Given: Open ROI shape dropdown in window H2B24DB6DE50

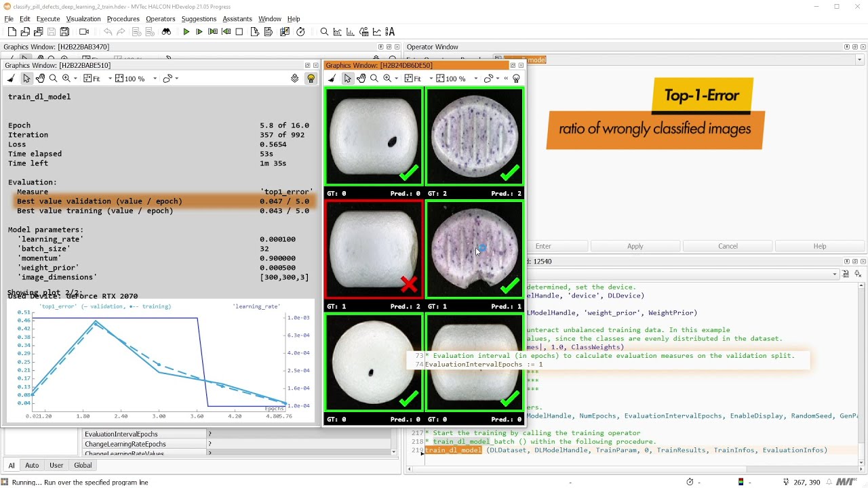Looking at the screenshot, I should (497, 79).
